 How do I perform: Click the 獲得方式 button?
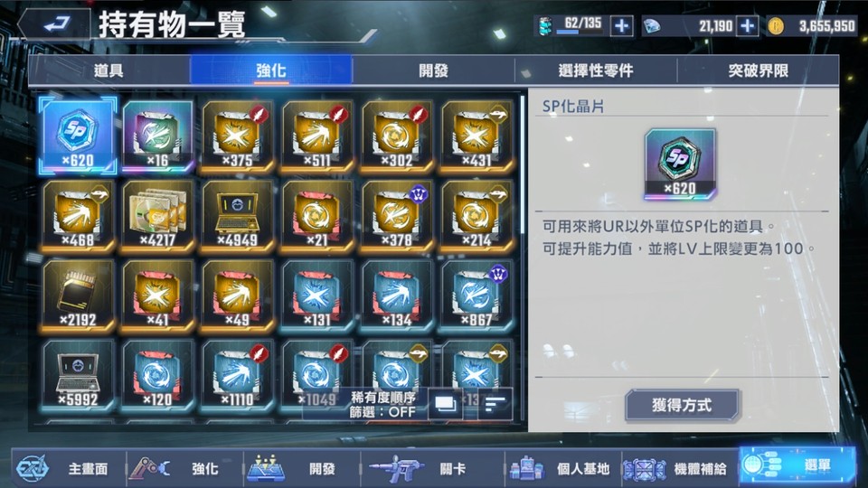coord(682,405)
